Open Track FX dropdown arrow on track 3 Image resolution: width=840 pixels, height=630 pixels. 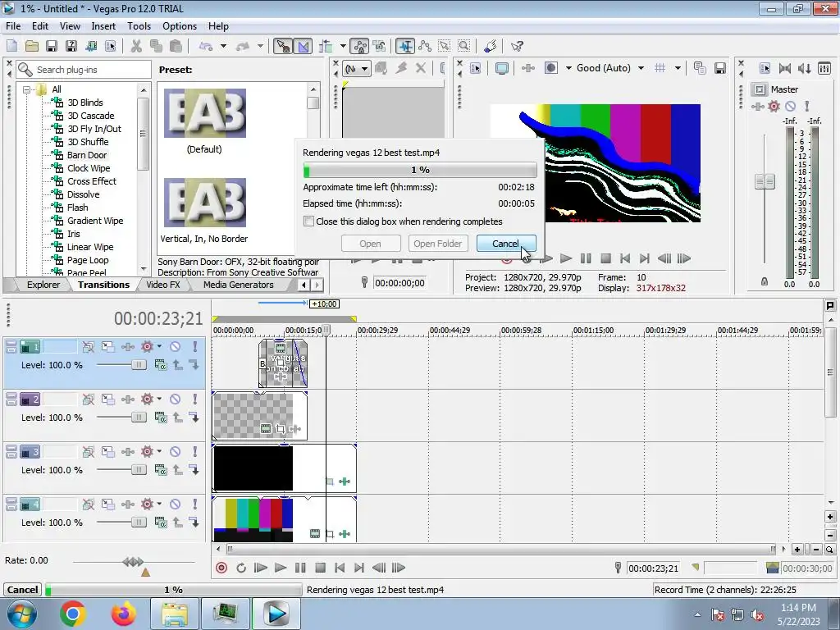pyautogui.click(x=159, y=452)
